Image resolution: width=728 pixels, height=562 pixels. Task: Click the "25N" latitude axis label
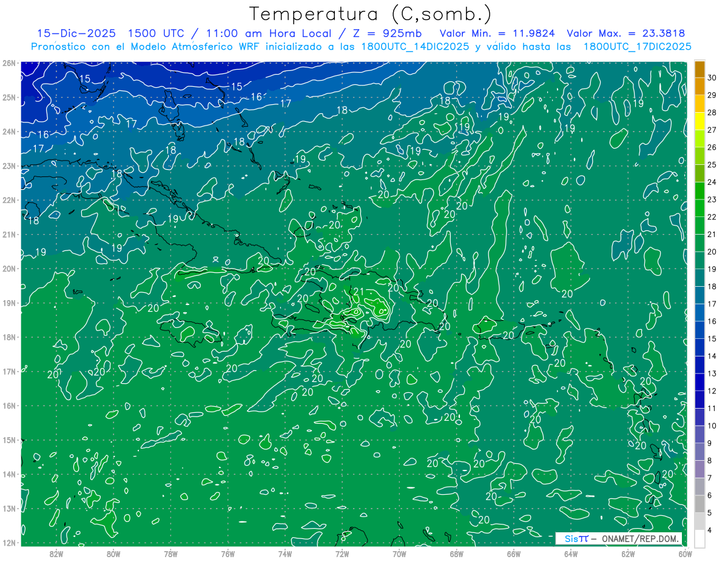click(9, 97)
